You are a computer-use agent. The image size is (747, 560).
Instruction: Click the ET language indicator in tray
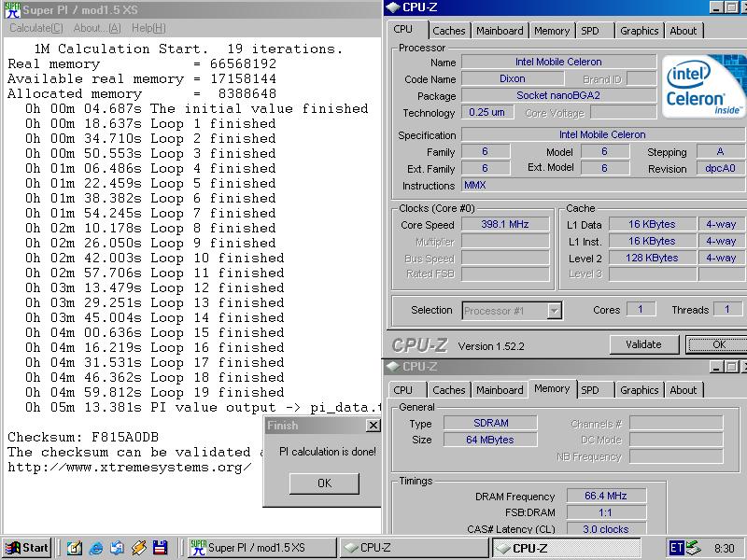tap(676, 548)
